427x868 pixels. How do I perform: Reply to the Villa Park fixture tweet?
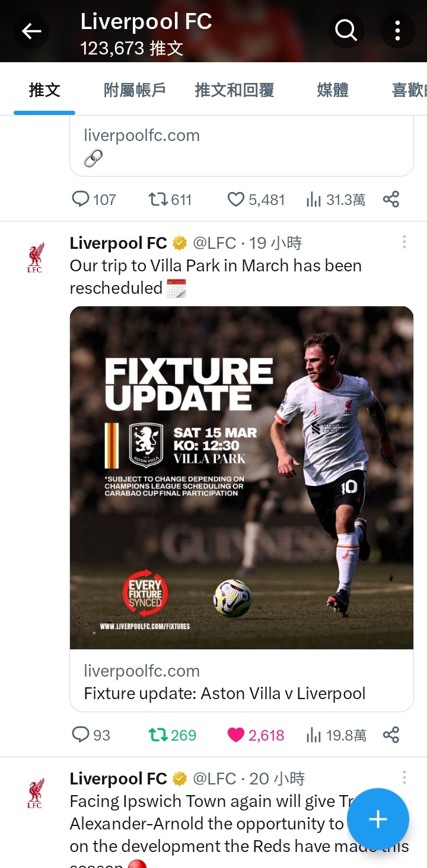pyautogui.click(x=91, y=735)
